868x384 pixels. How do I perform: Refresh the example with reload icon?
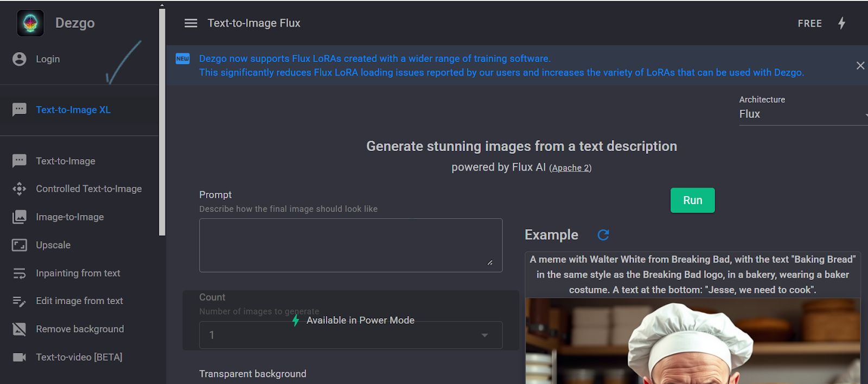coord(603,235)
